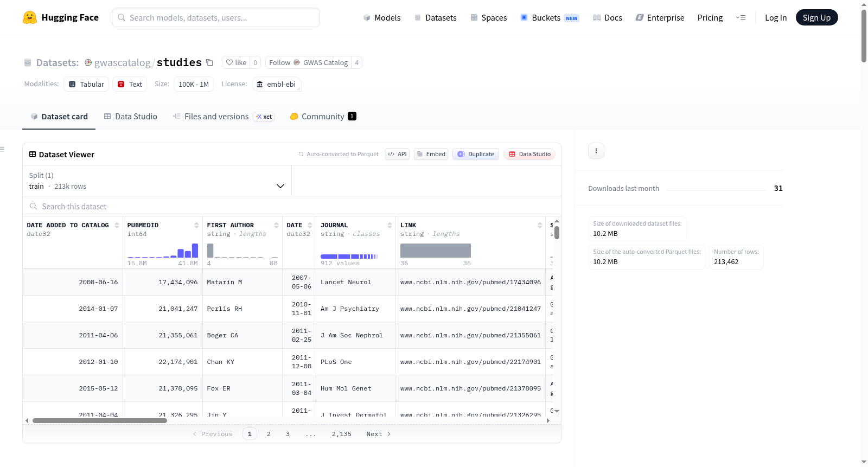The width and height of the screenshot is (868, 467).
Task: Open Files and versions tab
Action: (224, 117)
